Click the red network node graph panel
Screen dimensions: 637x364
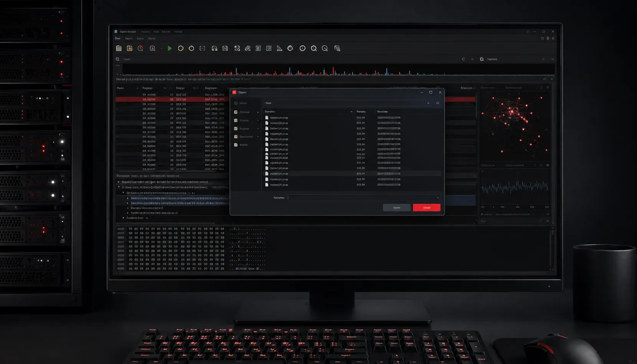(x=515, y=126)
